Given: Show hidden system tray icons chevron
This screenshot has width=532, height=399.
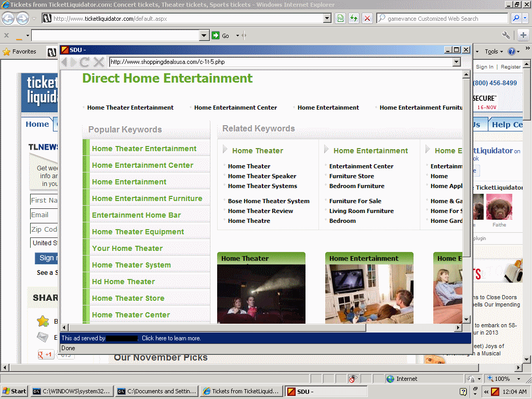Looking at the screenshot, I should click(x=486, y=392).
